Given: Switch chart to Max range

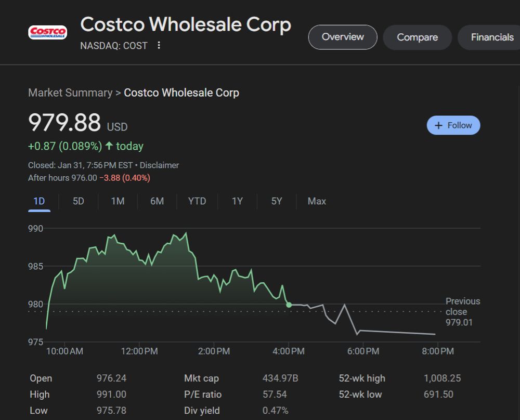Looking at the screenshot, I should click(317, 201).
